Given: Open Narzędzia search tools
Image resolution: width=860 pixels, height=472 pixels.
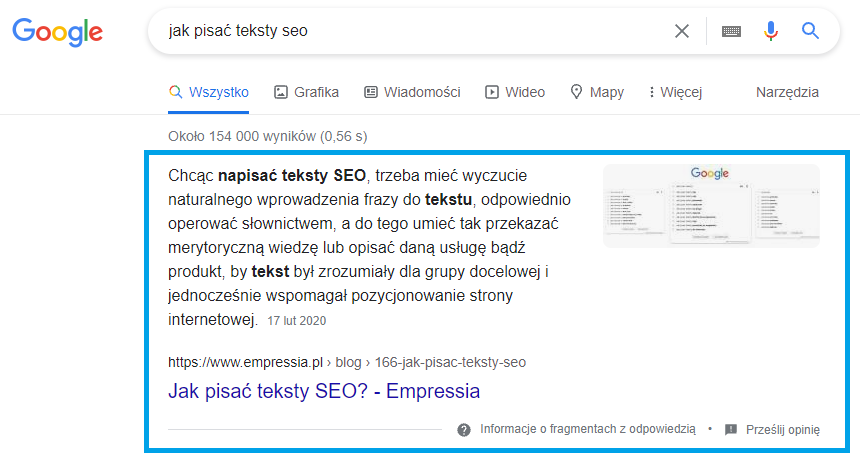Looking at the screenshot, I should (x=787, y=92).
